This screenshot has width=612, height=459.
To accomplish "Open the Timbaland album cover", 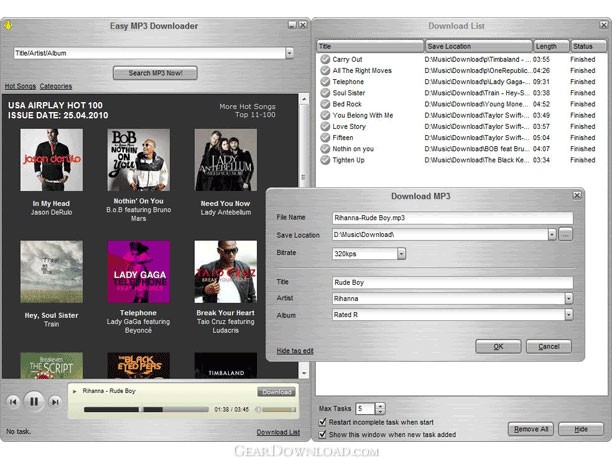I will tap(226, 365).
